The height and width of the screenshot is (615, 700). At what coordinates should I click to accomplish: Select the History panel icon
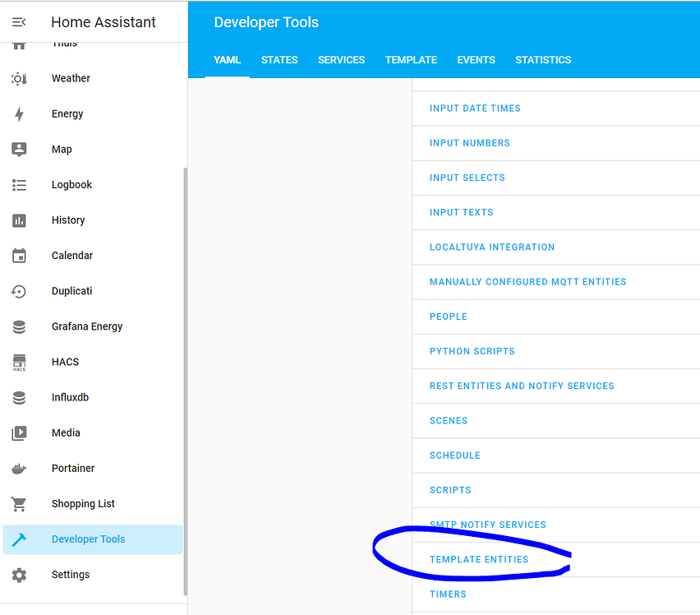[x=18, y=220]
